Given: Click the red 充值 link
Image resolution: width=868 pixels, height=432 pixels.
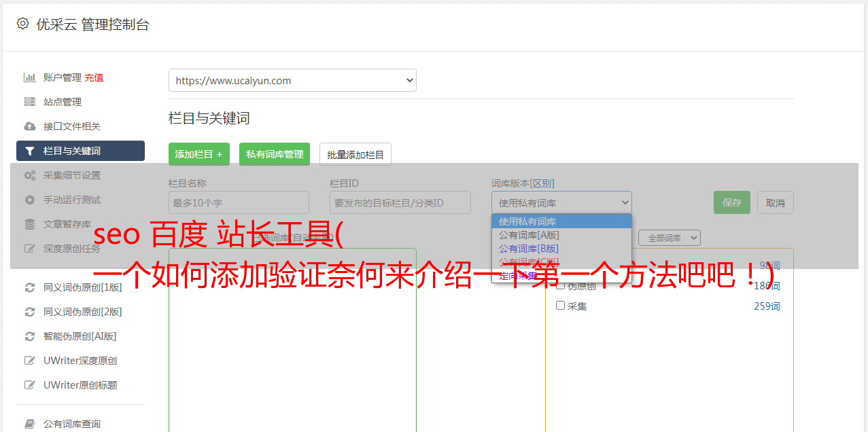Looking at the screenshot, I should coord(94,77).
